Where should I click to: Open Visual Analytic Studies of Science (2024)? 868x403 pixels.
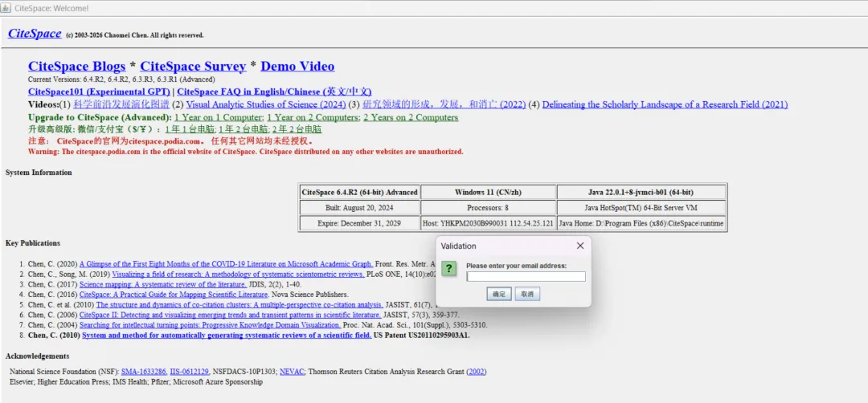coord(266,104)
